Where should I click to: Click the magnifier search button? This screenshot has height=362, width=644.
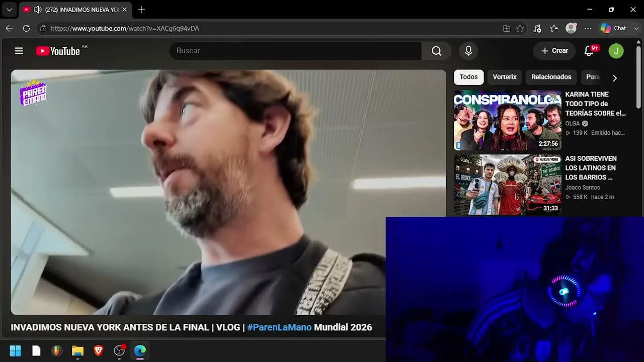(x=436, y=51)
